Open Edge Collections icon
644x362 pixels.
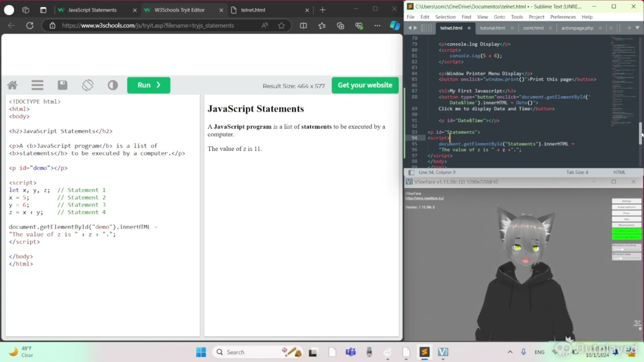pos(341,25)
